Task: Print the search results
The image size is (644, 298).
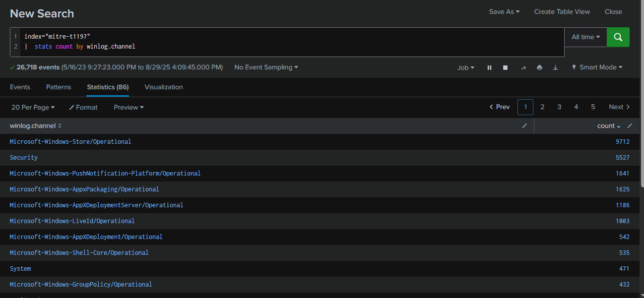Action: (539, 67)
